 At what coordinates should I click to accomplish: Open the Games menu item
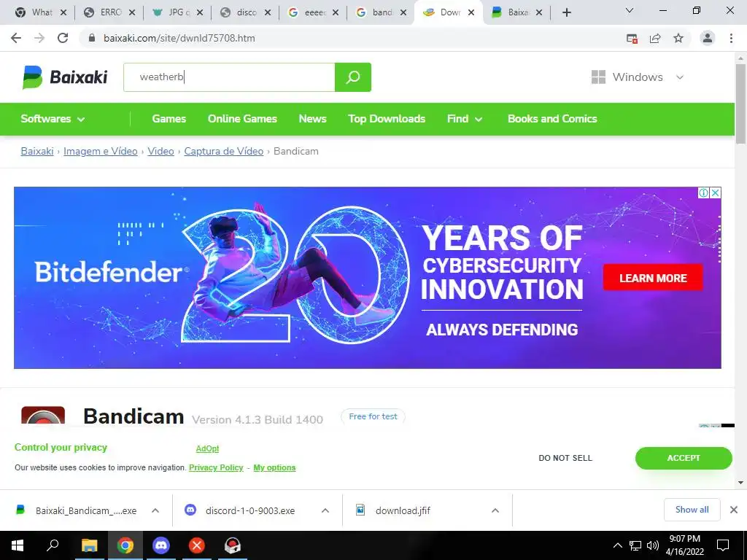[x=169, y=119]
